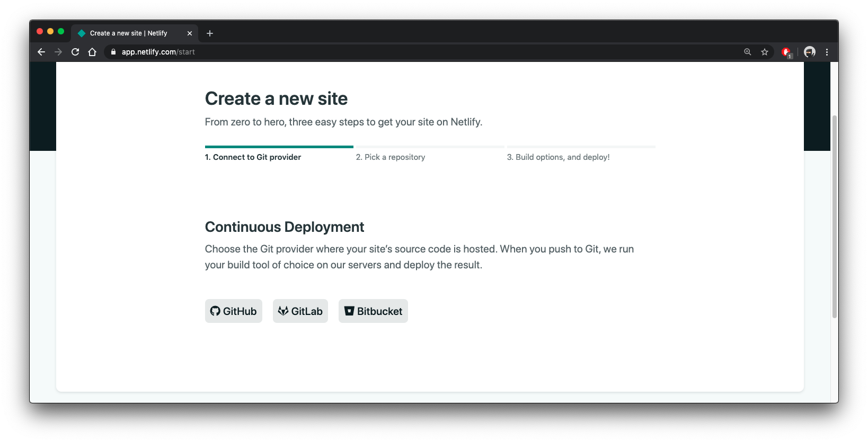Go back to the previous page

click(x=41, y=52)
